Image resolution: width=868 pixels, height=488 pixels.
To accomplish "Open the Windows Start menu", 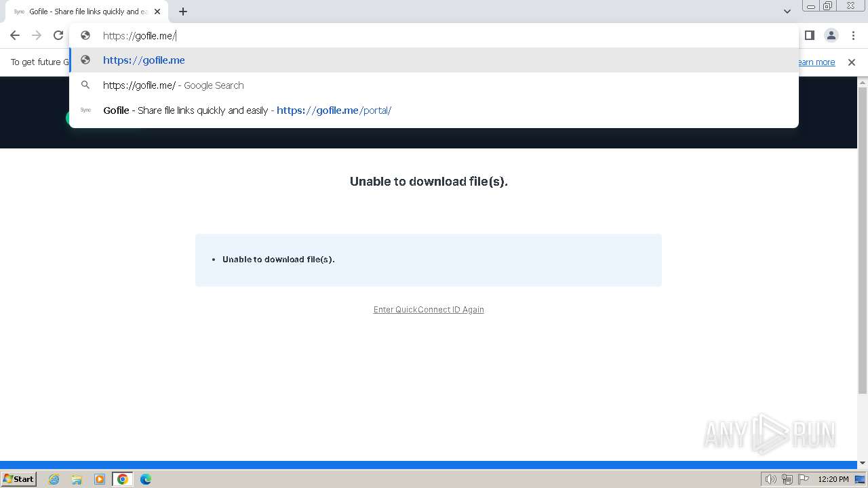I will (19, 479).
